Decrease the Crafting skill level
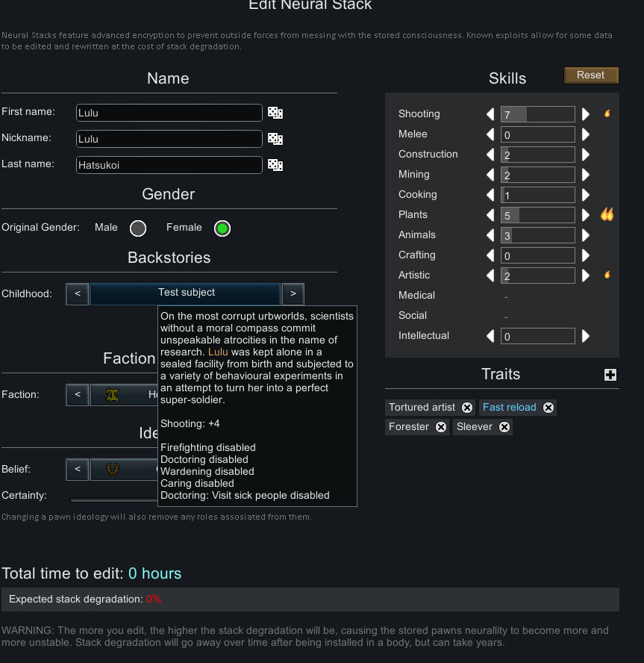 tap(490, 255)
